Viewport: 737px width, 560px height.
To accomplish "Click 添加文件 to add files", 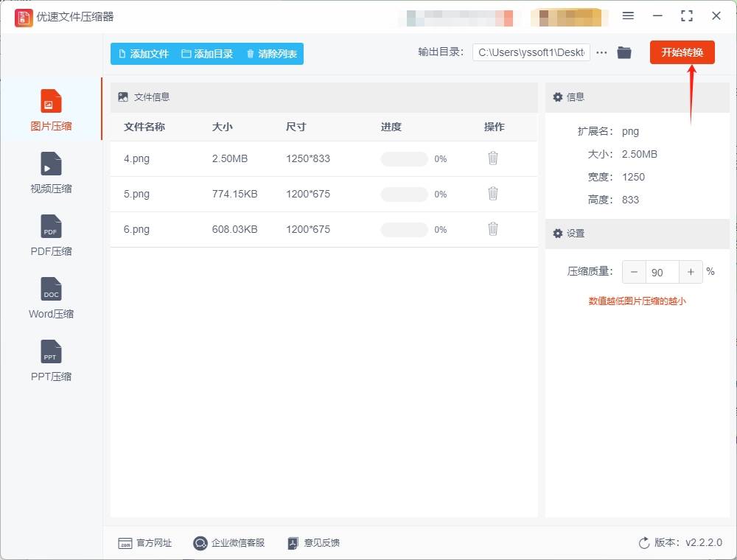I will tap(144, 54).
